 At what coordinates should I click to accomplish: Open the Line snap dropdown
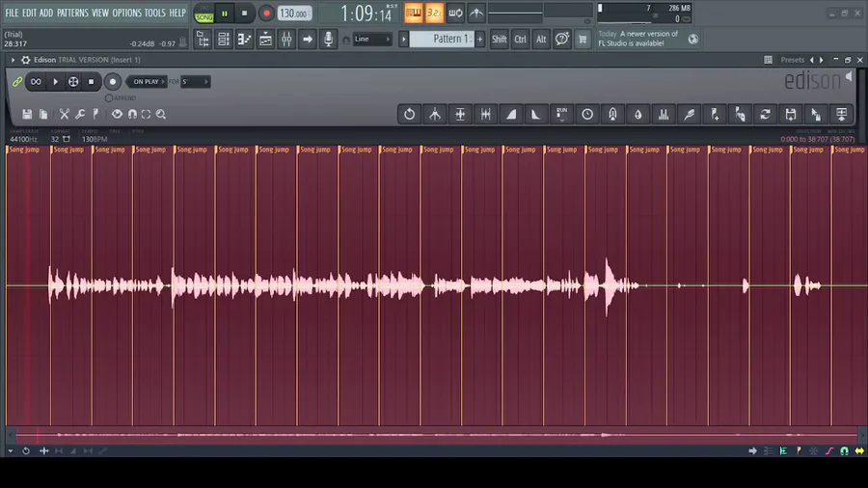pos(372,40)
